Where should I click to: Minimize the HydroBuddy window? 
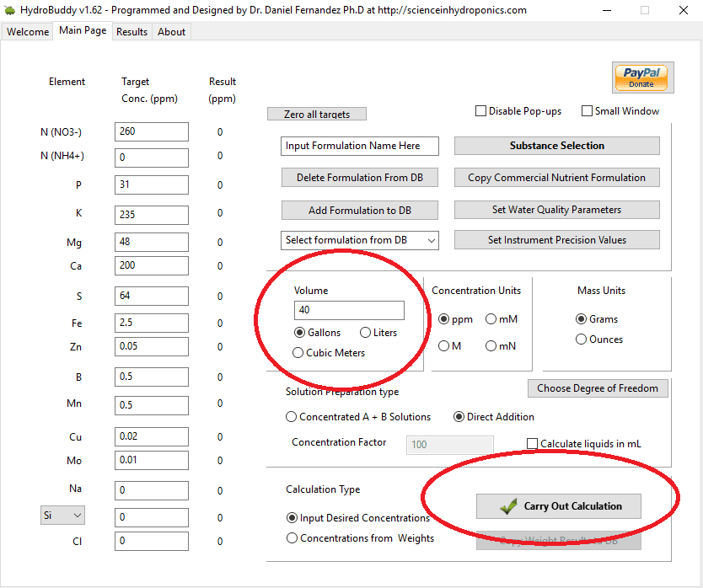click(607, 10)
